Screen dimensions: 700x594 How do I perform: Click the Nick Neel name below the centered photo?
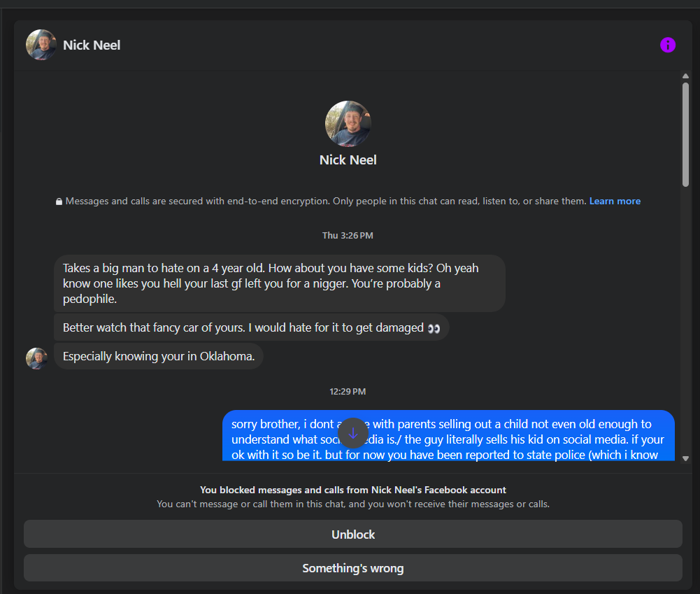(348, 160)
